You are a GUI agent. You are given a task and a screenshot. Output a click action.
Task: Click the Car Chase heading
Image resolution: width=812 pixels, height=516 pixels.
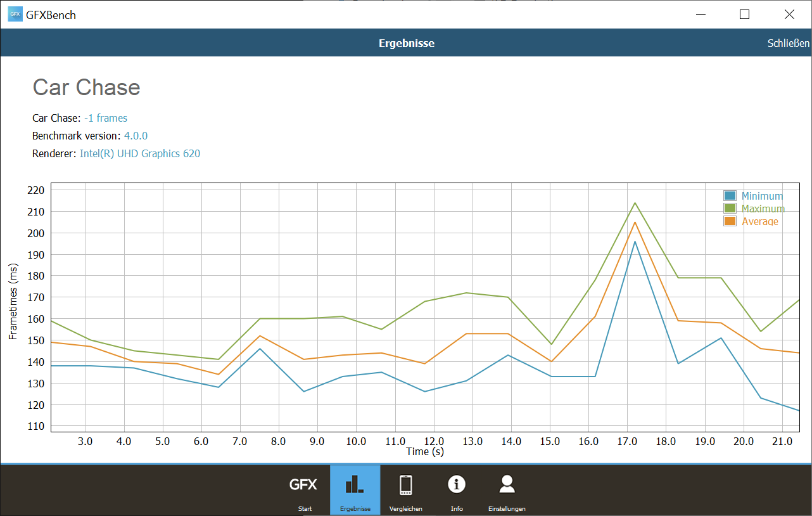point(86,87)
